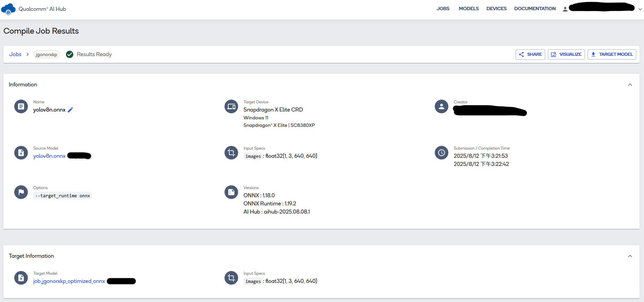
Task: Collapse the Target Information section
Action: click(630, 256)
